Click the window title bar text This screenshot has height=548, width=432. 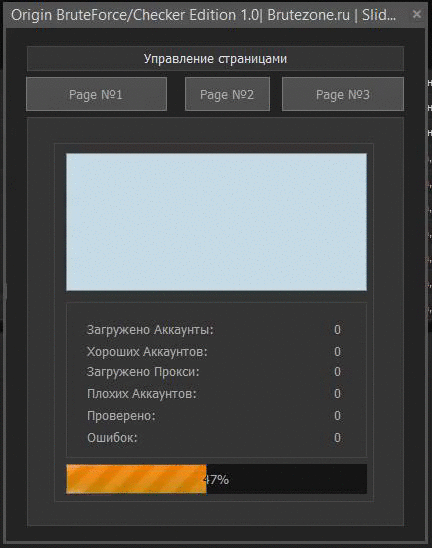[x=203, y=15]
